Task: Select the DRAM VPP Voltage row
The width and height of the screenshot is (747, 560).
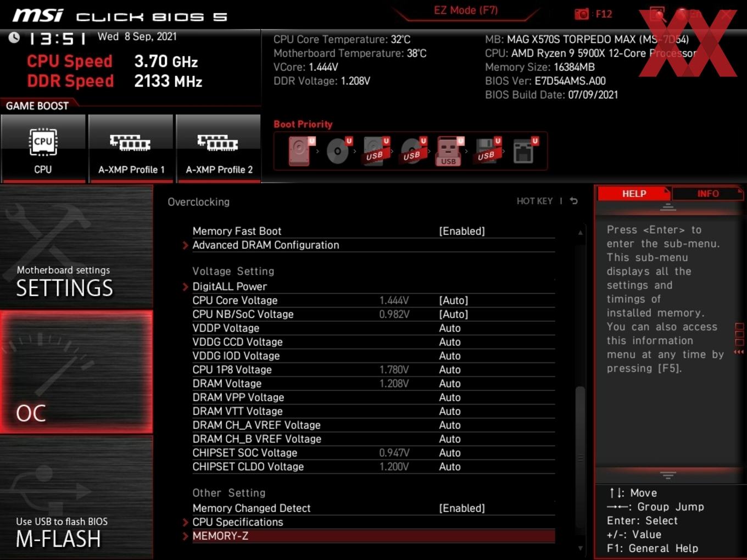Action: pos(374,397)
